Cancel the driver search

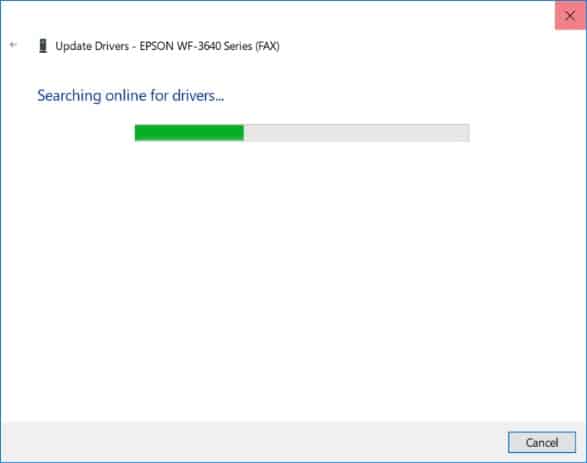(x=541, y=442)
